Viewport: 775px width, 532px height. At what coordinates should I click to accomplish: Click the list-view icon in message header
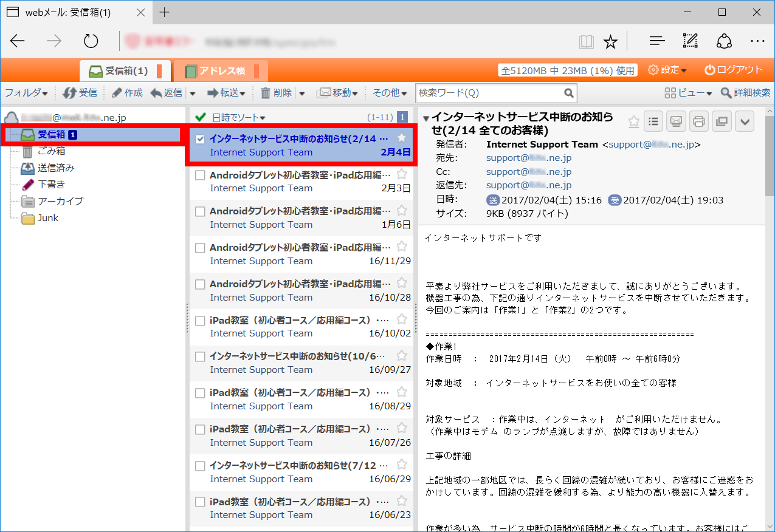[653, 121]
